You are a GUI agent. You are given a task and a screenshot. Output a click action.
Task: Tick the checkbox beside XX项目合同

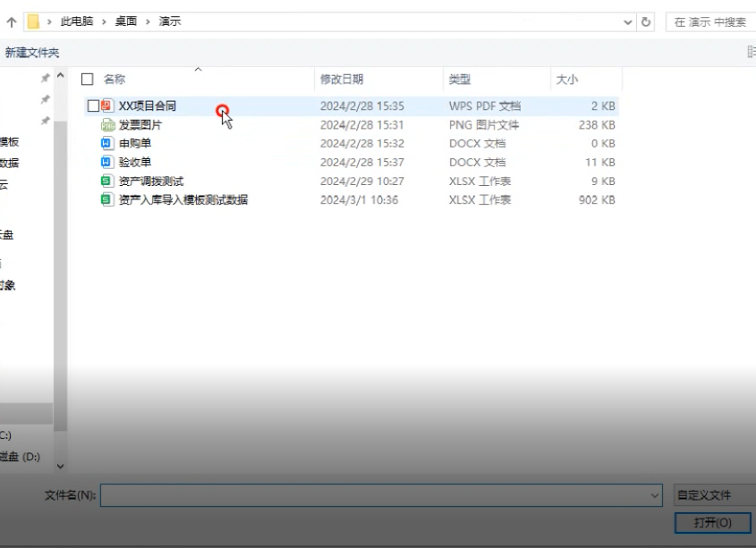coord(93,105)
